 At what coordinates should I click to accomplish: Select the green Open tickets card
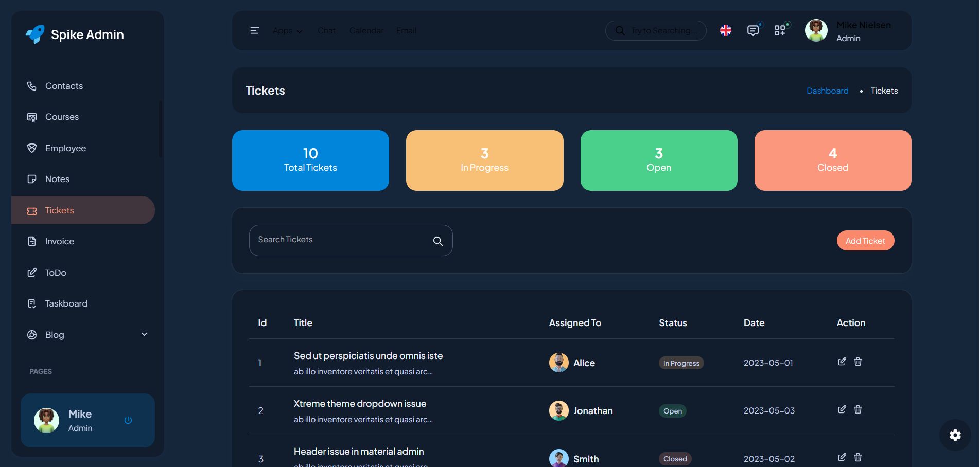tap(658, 160)
